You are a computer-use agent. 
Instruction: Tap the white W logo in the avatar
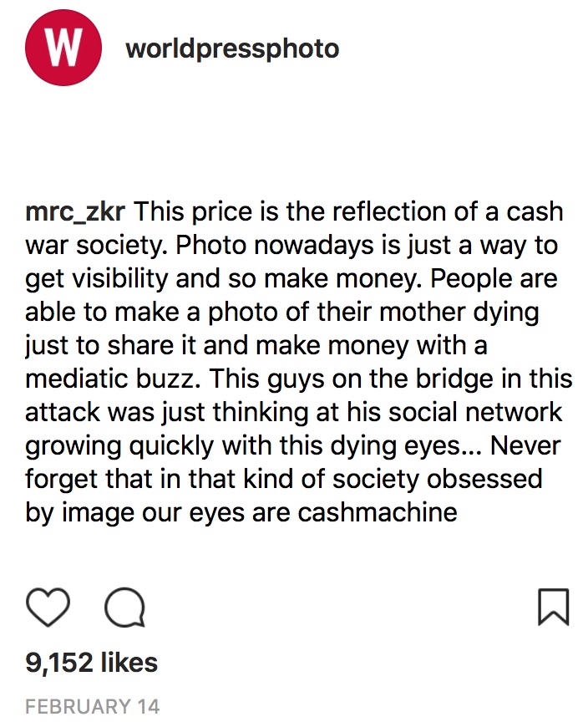pyautogui.click(x=64, y=49)
